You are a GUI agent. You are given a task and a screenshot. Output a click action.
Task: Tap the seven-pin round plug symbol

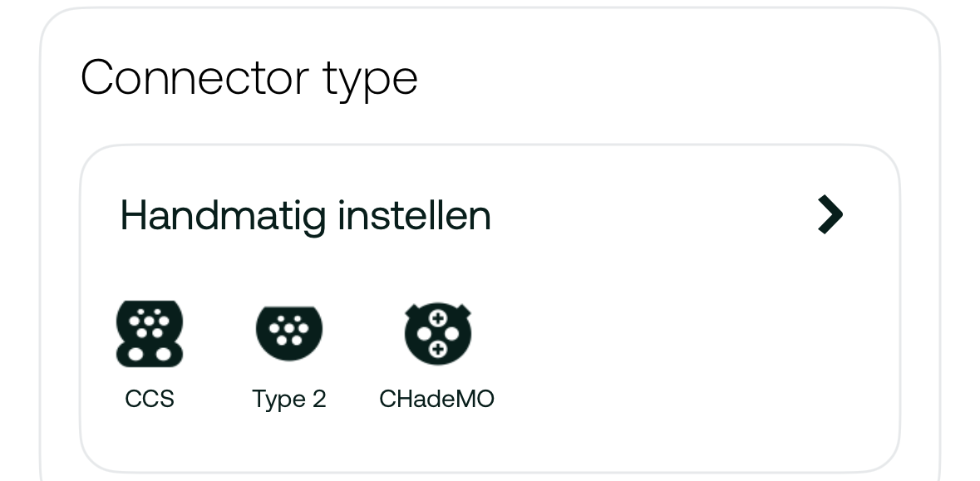tap(288, 333)
